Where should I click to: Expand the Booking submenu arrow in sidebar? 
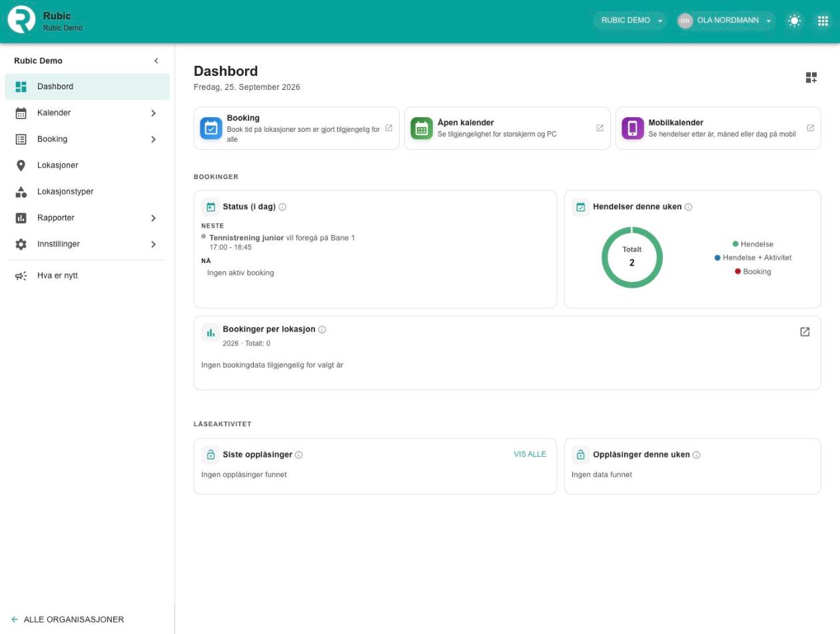tap(153, 139)
